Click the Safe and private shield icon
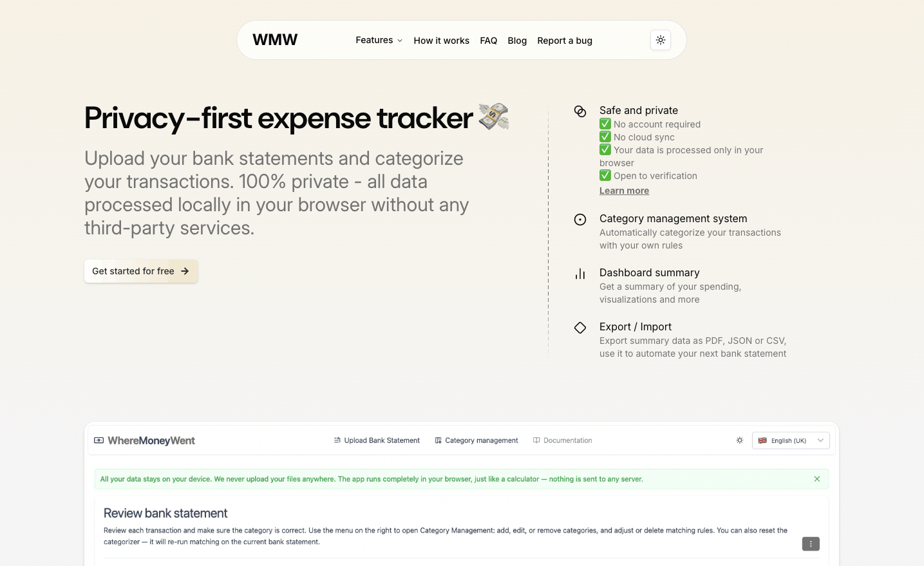This screenshot has height=566, width=924. pos(580,111)
